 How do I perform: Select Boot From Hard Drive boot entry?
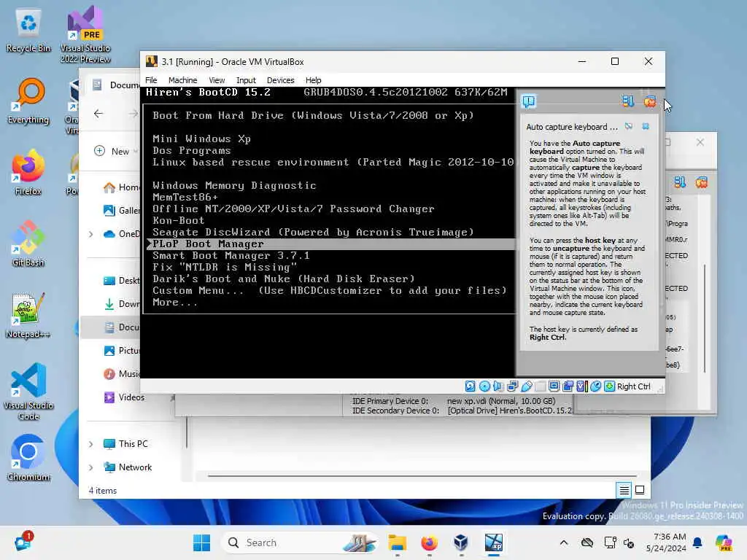(313, 115)
